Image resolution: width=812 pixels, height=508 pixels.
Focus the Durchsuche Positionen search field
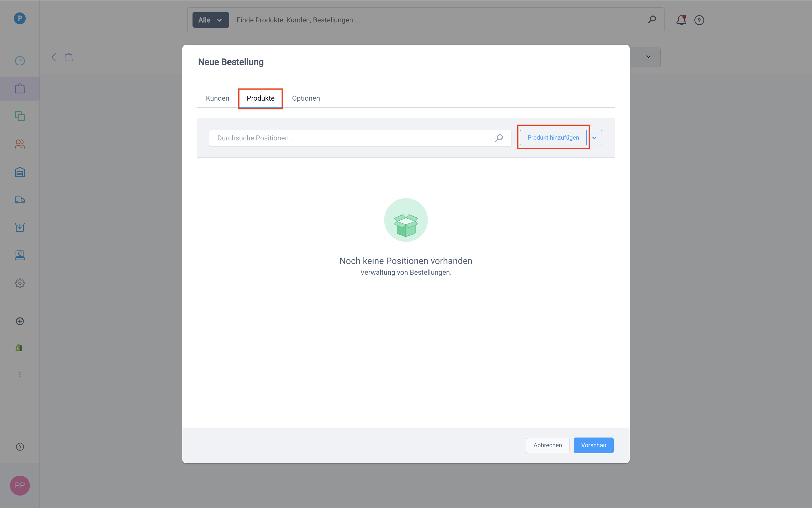(x=352, y=138)
